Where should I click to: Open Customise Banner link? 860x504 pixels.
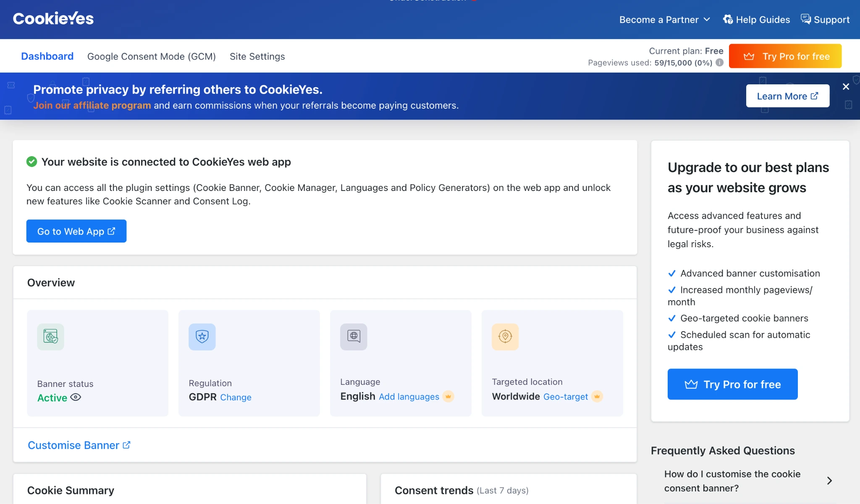tap(79, 445)
